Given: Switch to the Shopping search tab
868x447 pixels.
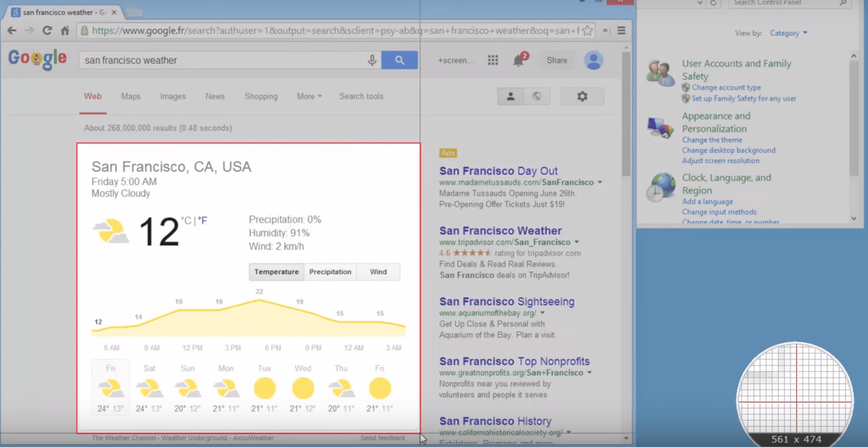Looking at the screenshot, I should 261,97.
